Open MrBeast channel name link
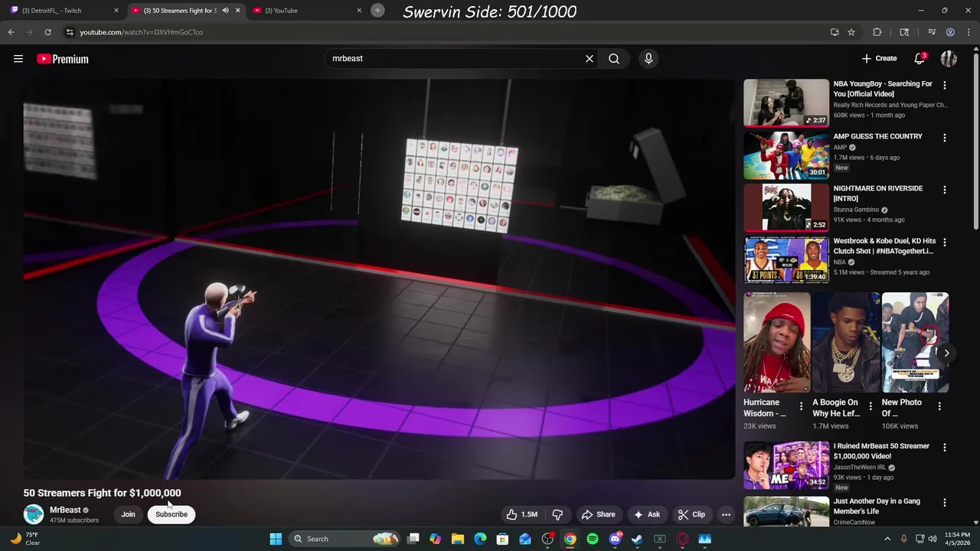The height and width of the screenshot is (551, 980). [65, 510]
